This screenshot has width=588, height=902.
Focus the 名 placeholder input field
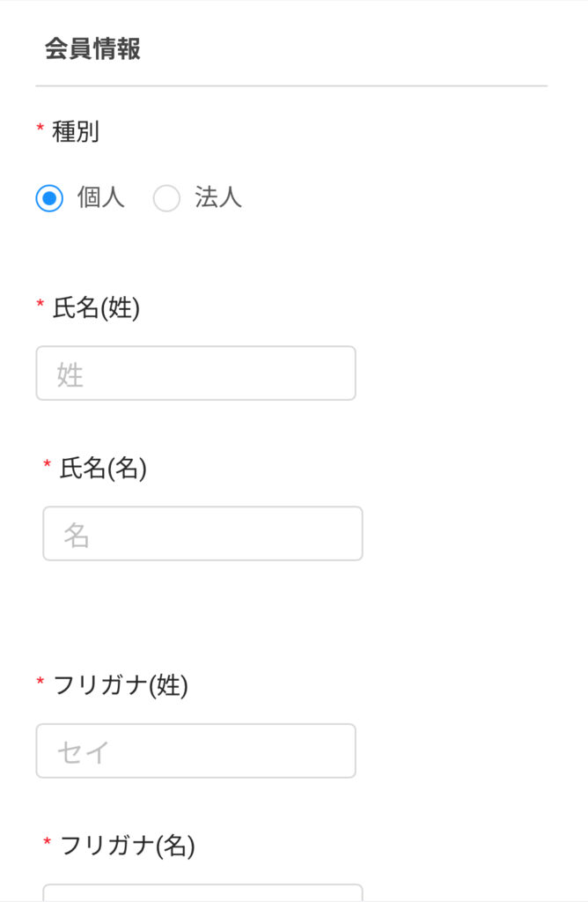tap(203, 534)
